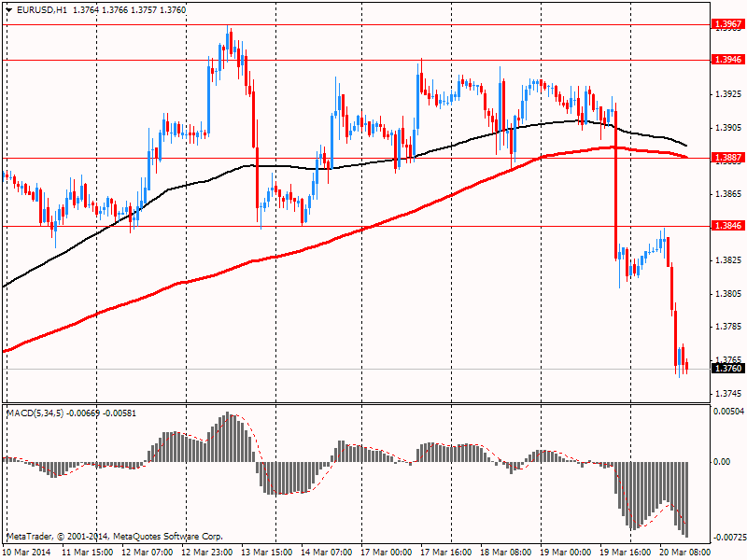Click the 1.3905 price axis label
Viewport: 747px width, 560px height.
coord(728,128)
